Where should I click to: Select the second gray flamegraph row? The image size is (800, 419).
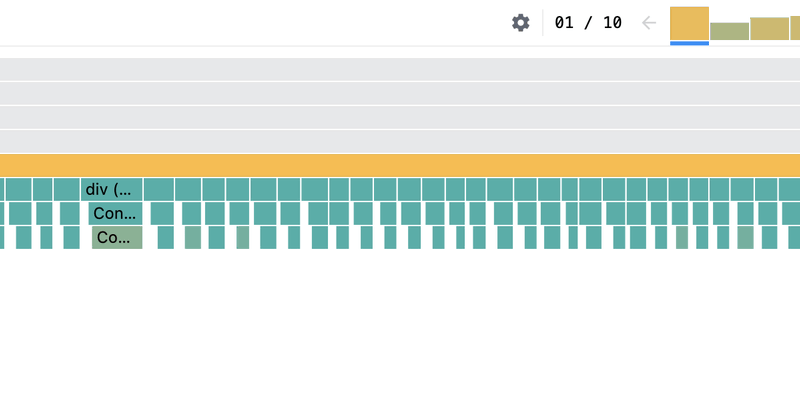tap(400, 93)
